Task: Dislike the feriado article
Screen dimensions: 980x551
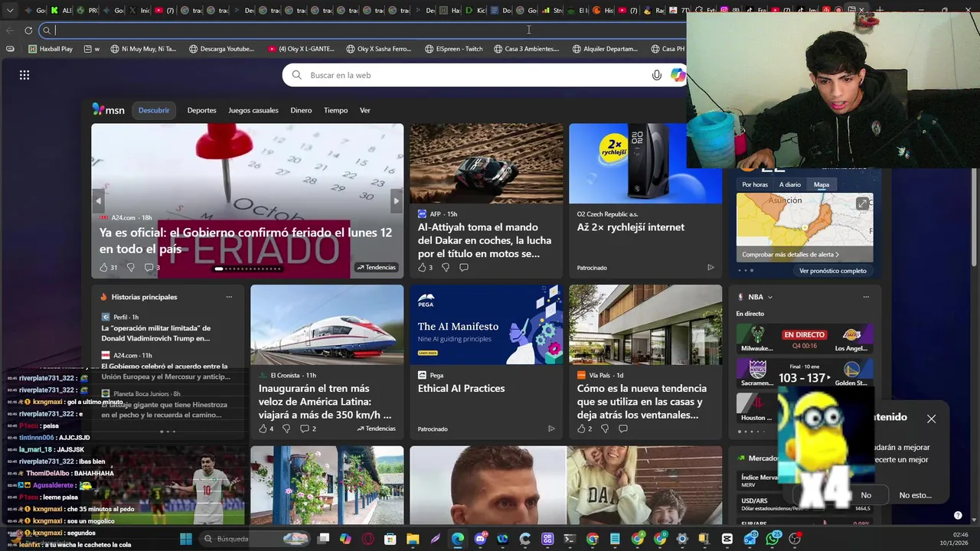Action: [130, 267]
